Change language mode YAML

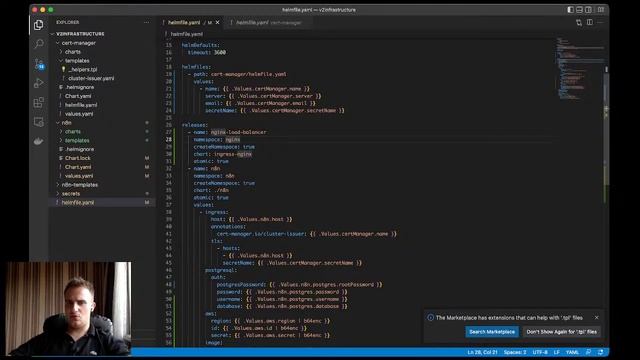[572, 352]
